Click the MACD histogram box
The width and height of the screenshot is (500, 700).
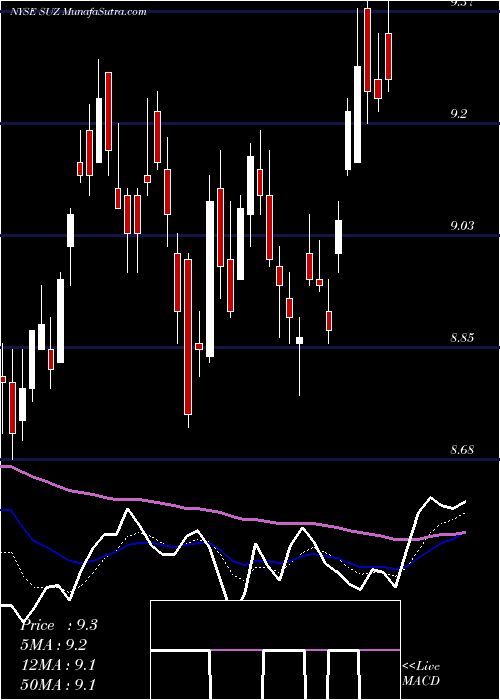(x=275, y=650)
